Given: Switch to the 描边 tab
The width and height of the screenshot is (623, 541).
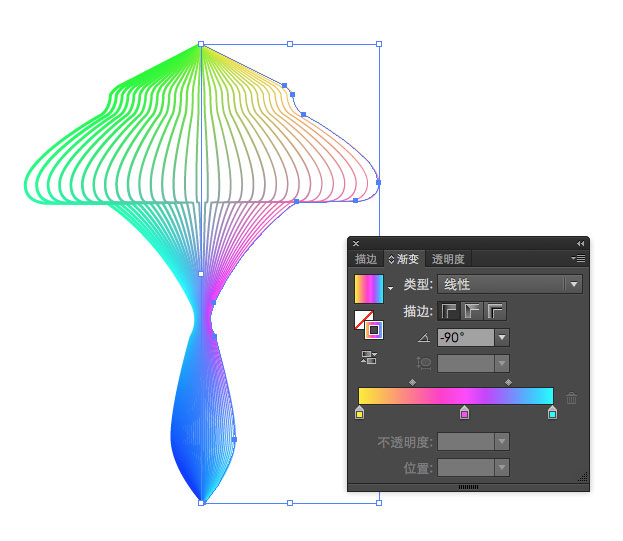Looking at the screenshot, I should (366, 259).
